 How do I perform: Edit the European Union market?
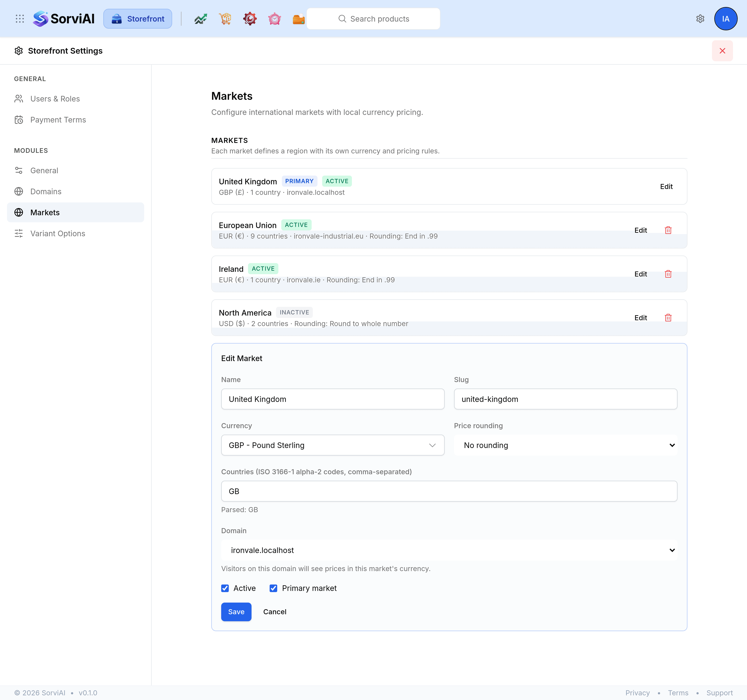[641, 230]
